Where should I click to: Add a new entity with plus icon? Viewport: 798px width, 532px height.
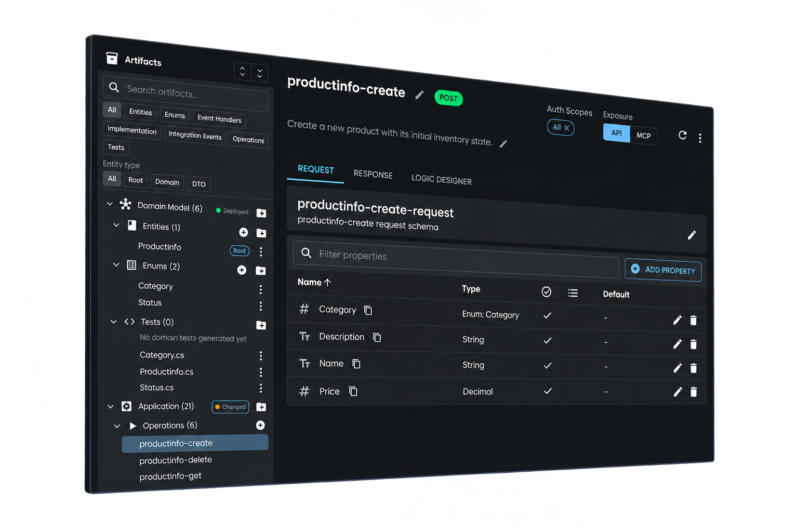pyautogui.click(x=243, y=232)
